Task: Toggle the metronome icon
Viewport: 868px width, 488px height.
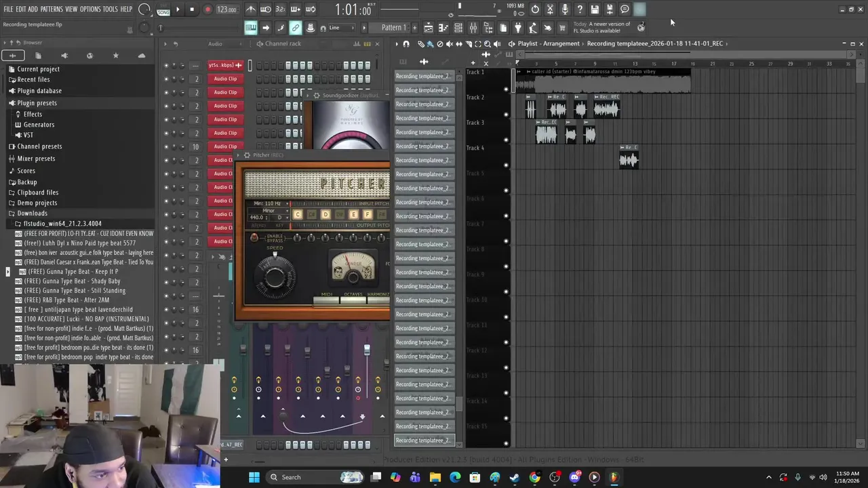Action: [x=251, y=9]
